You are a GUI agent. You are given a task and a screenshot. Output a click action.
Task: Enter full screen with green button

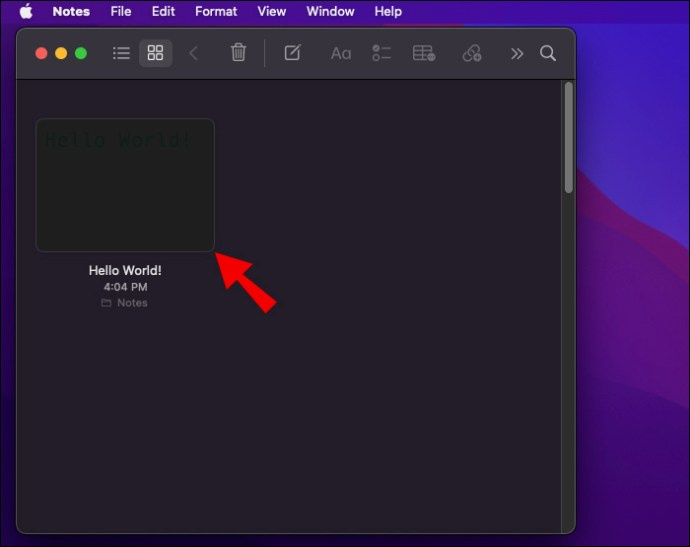pyautogui.click(x=81, y=53)
